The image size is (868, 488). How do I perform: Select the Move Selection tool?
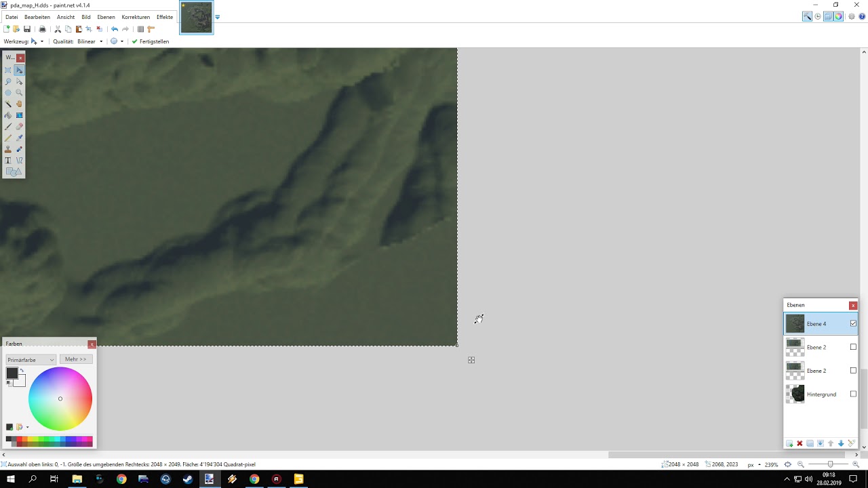point(19,81)
